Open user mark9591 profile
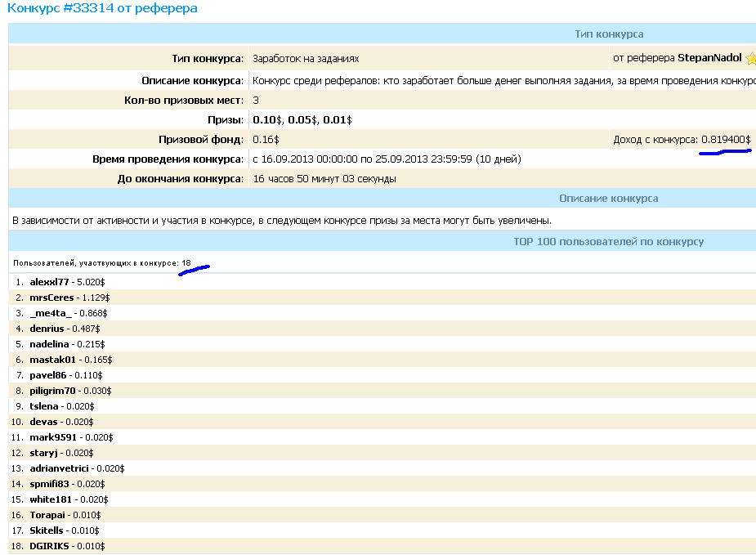The height and width of the screenshot is (555, 756). click(53, 437)
